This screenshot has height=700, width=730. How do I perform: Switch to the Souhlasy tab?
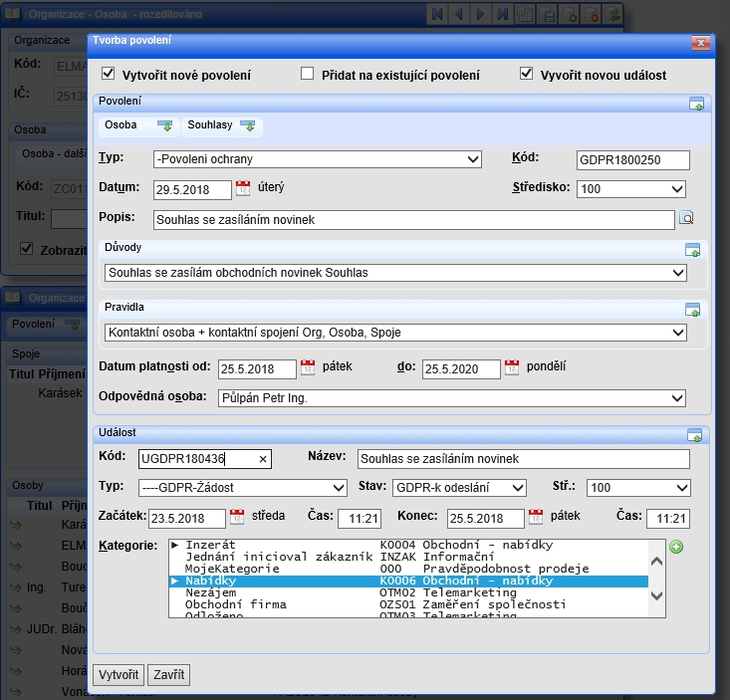[222, 125]
